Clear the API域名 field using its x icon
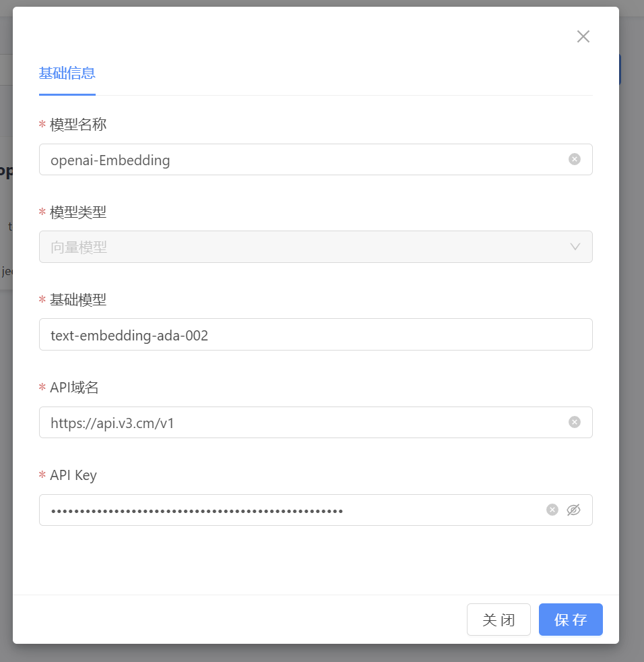Viewport: 644px width, 662px height. (x=574, y=422)
